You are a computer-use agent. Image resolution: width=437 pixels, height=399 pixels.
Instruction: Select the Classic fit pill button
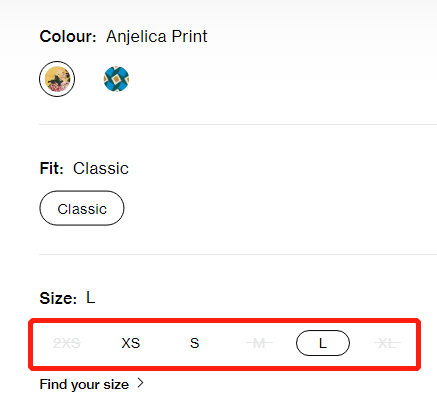(82, 208)
